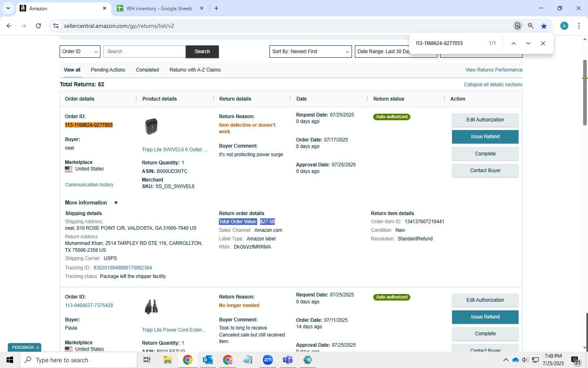Screen dimensions: 588x368
Task: Open tracking ID 9302010949890170982384
Action: (122, 268)
